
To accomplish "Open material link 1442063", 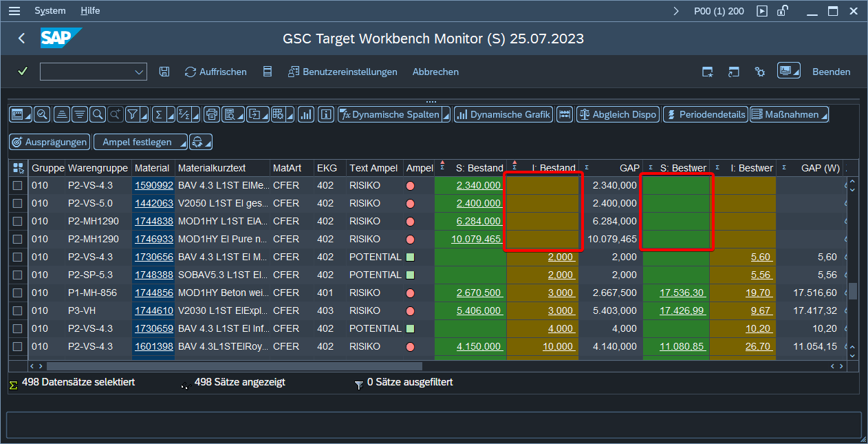I will point(153,204).
